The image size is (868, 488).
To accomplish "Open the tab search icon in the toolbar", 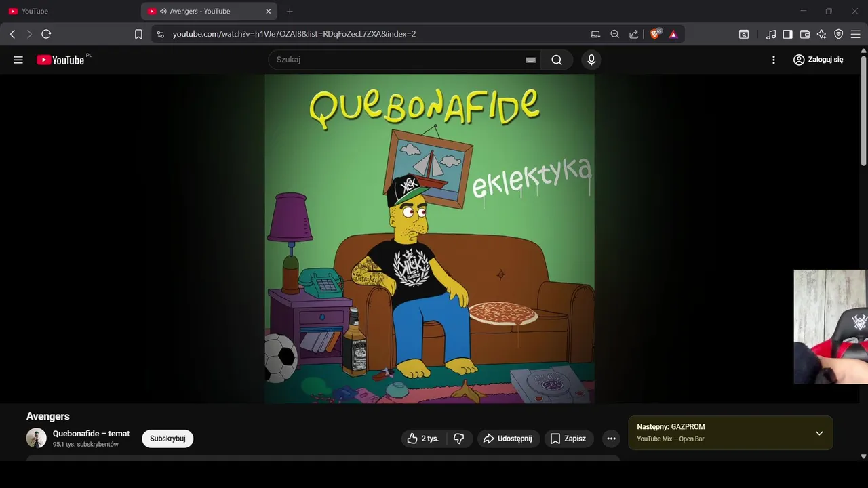I will 744,34.
